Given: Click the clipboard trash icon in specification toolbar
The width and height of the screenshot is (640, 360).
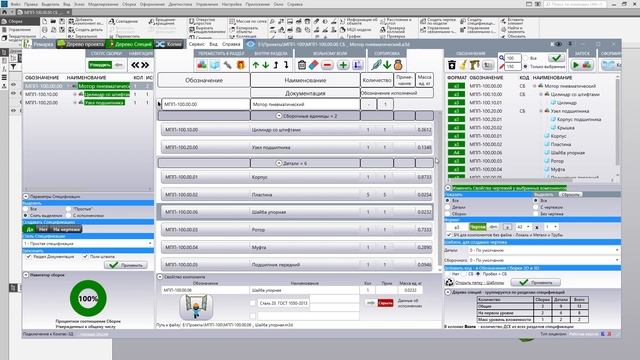Looking at the screenshot, I should click(x=302, y=65).
